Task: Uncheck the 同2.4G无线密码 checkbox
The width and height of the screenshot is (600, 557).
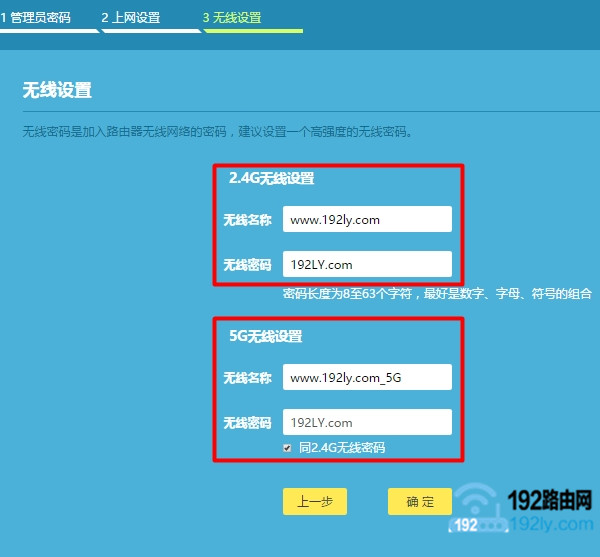Action: [288, 448]
